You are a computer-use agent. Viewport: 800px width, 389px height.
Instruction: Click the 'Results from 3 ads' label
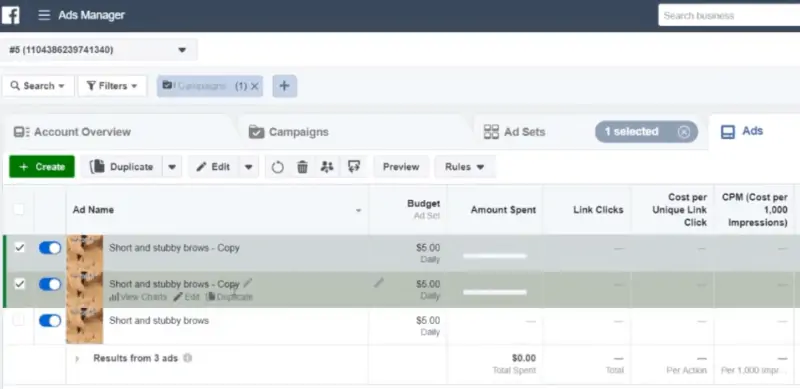135,358
